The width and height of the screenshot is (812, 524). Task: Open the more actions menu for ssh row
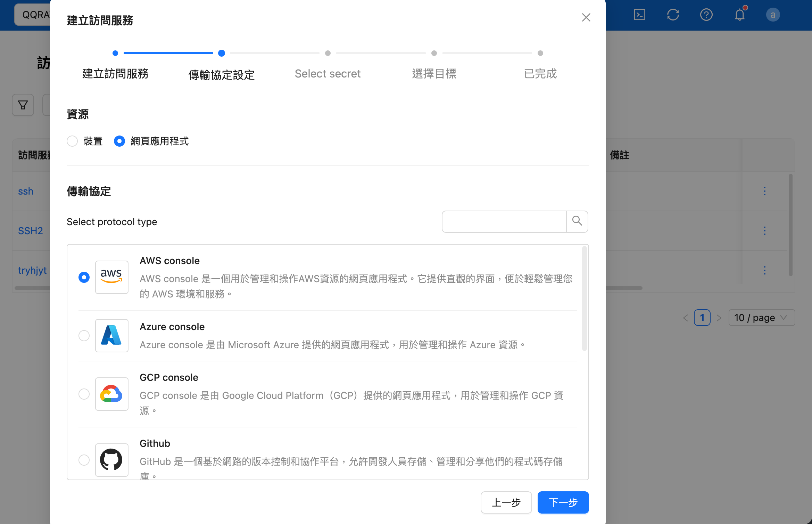pyautogui.click(x=764, y=191)
